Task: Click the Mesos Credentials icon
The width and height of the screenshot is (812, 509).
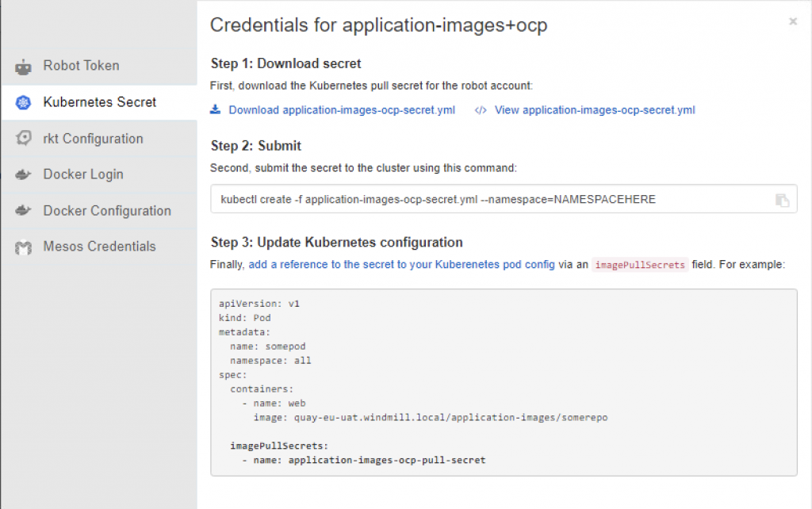Action: [23, 247]
